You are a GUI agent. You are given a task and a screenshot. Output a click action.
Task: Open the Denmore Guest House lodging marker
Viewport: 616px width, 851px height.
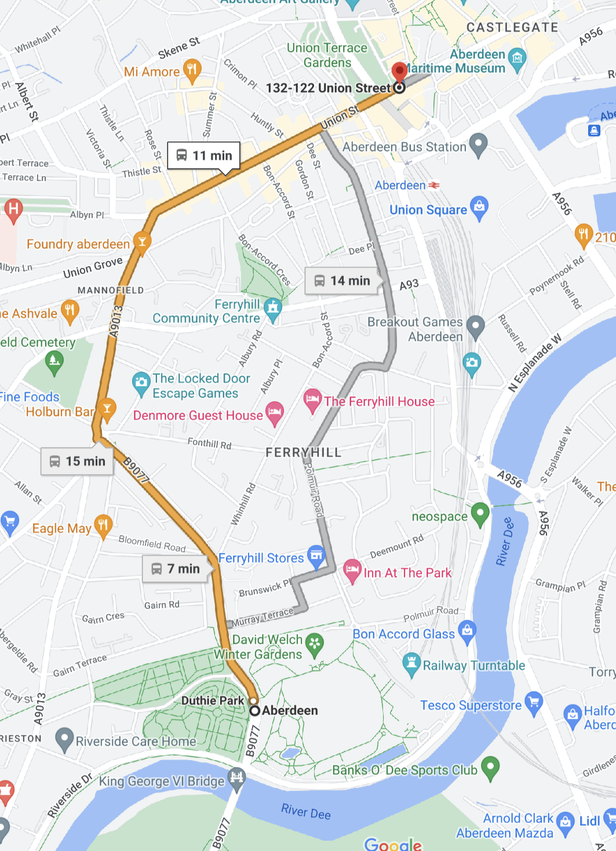click(275, 413)
